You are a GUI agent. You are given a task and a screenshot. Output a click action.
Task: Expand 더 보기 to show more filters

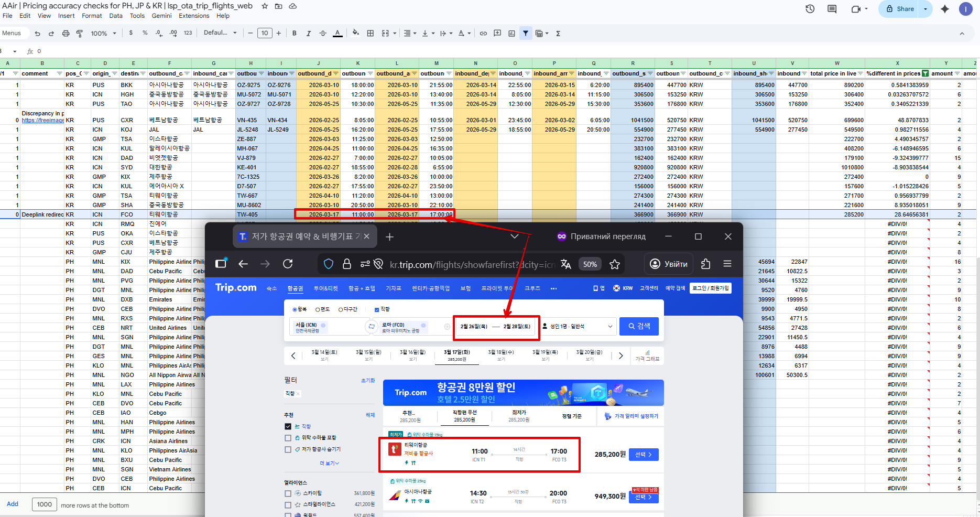pos(330,463)
